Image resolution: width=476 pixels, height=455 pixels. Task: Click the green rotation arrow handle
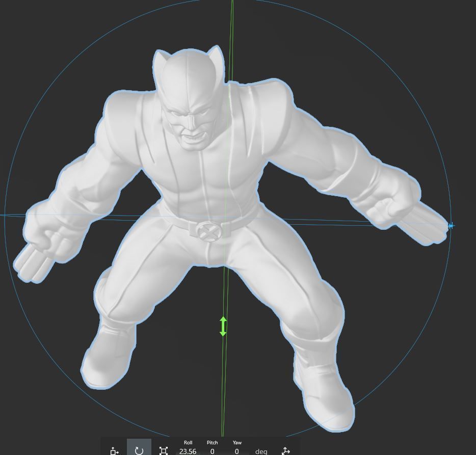[x=223, y=326]
